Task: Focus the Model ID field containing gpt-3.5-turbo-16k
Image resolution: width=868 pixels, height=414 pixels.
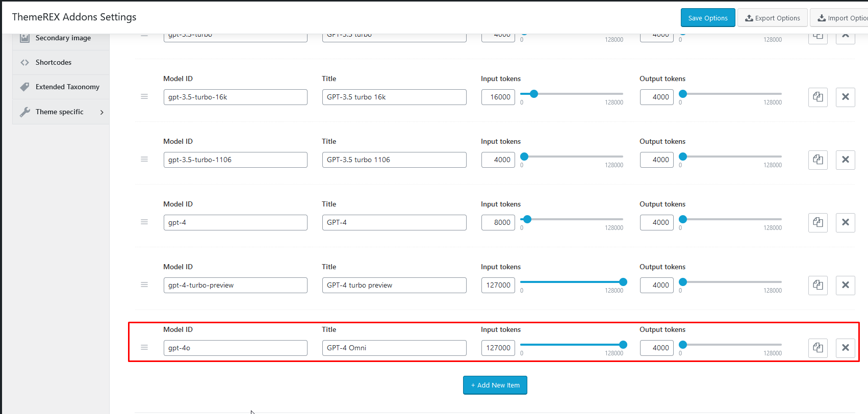Action: tap(236, 97)
